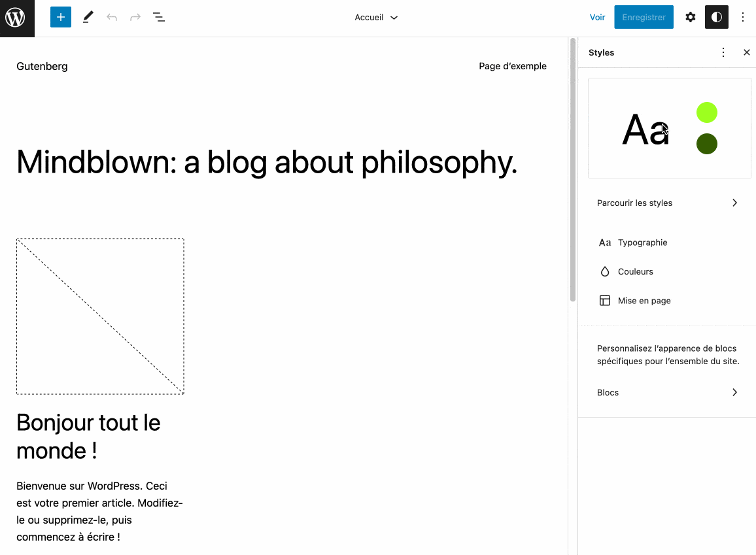Open the Mise en page settings
The image size is (756, 555).
tap(667, 301)
